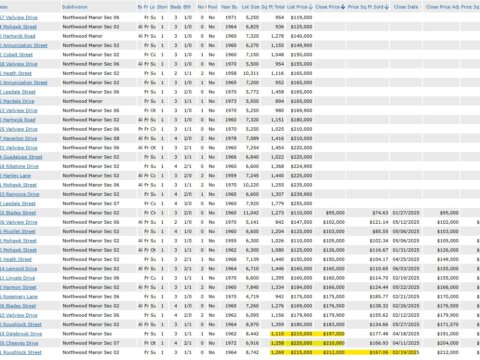The height and width of the screenshot is (360, 480).
Task: Click the 1,779 square feet cell
Action: pos(277,204)
